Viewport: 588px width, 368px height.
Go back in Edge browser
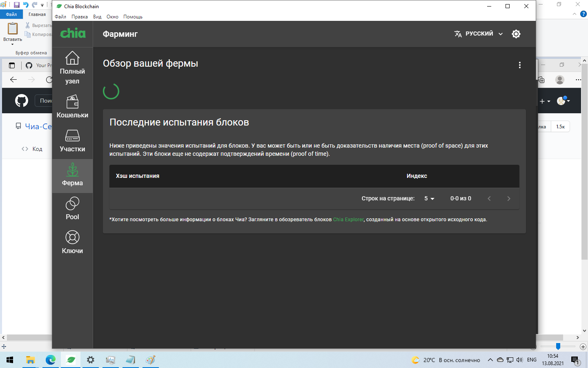(x=13, y=79)
